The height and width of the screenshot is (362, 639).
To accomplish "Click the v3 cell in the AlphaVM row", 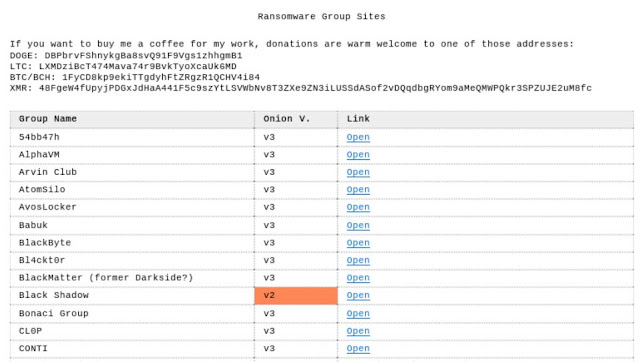I will (x=296, y=155).
